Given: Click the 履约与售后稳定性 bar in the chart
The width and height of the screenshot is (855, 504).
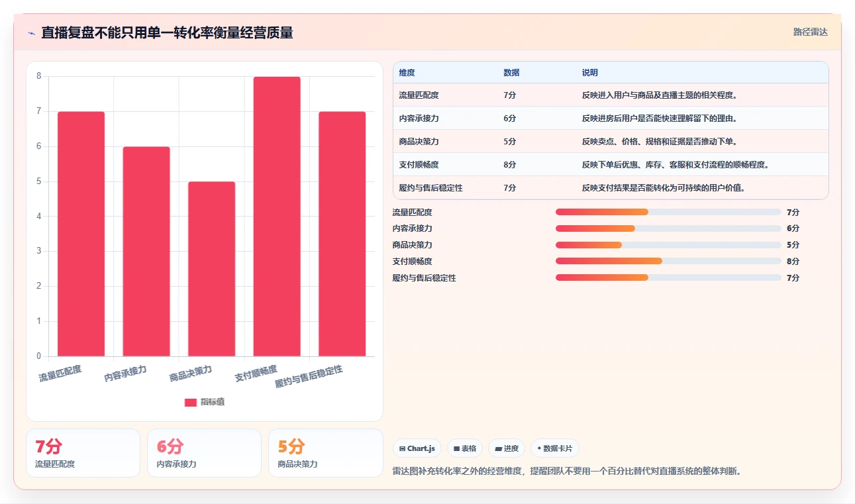Looking at the screenshot, I should click(x=342, y=234).
